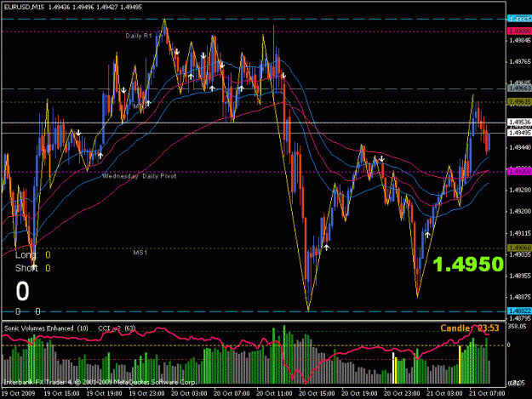The width and height of the screenshot is (532, 399).
Task: Click the 19 Oct 2009 date label
Action: [x=18, y=394]
